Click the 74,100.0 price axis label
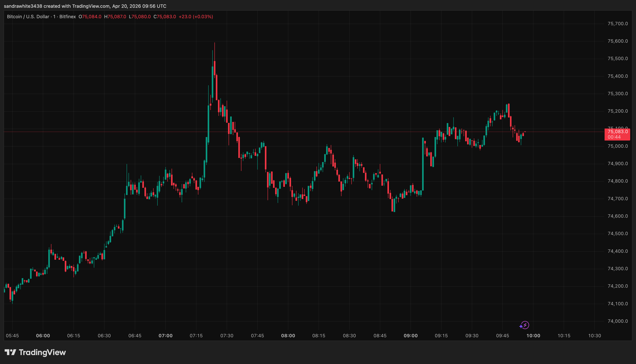Image resolution: width=636 pixels, height=364 pixels. [x=618, y=304]
